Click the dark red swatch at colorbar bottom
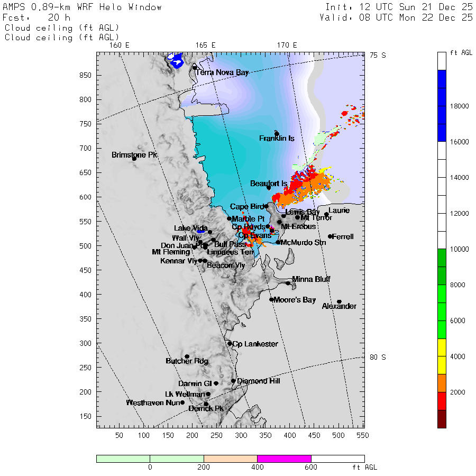Image resolution: width=476 pixels, height=476 pixels. click(x=442, y=419)
